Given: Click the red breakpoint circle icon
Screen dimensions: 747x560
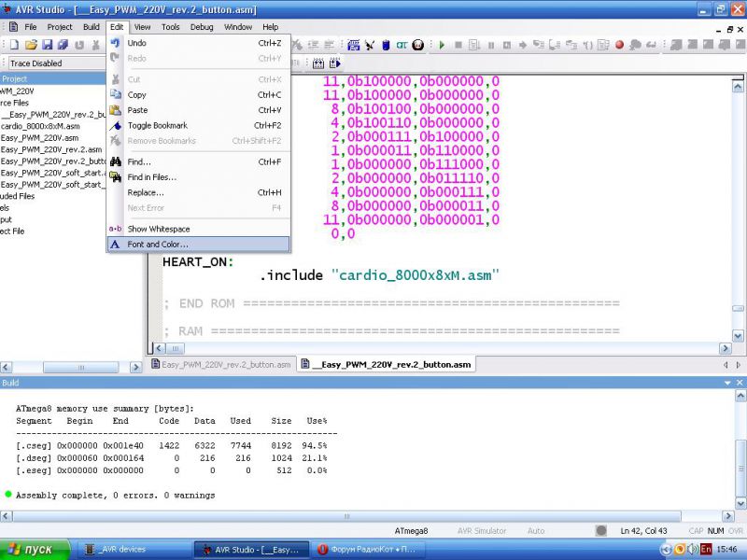Looking at the screenshot, I should [619, 45].
